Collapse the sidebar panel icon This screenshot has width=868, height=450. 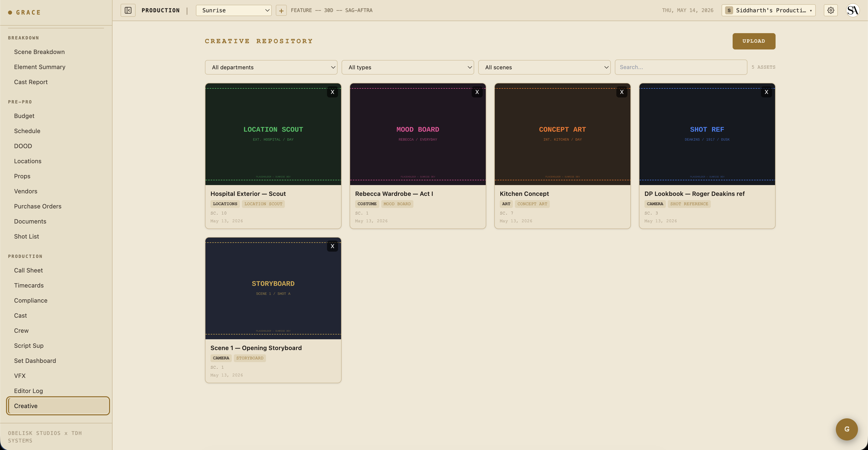click(128, 11)
